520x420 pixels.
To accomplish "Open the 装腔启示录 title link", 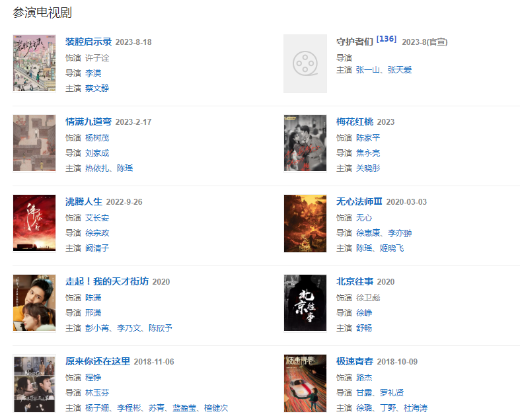I will tap(89, 42).
